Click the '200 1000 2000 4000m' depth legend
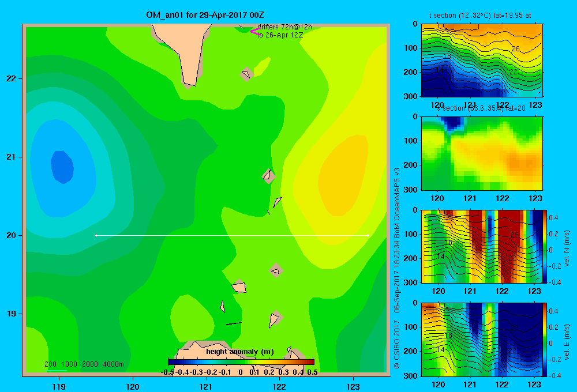 pyautogui.click(x=84, y=364)
